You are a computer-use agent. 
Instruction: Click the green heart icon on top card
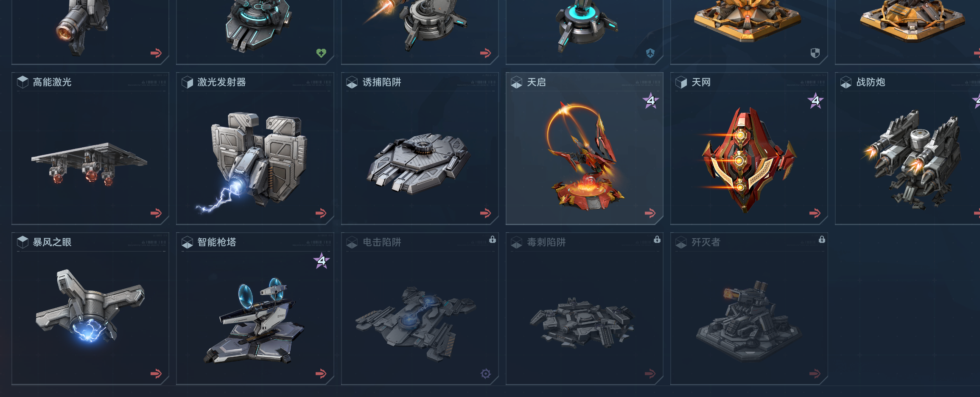pyautogui.click(x=321, y=53)
